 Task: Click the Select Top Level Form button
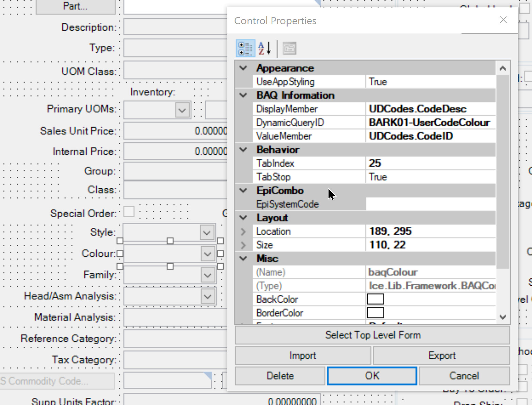click(x=372, y=335)
